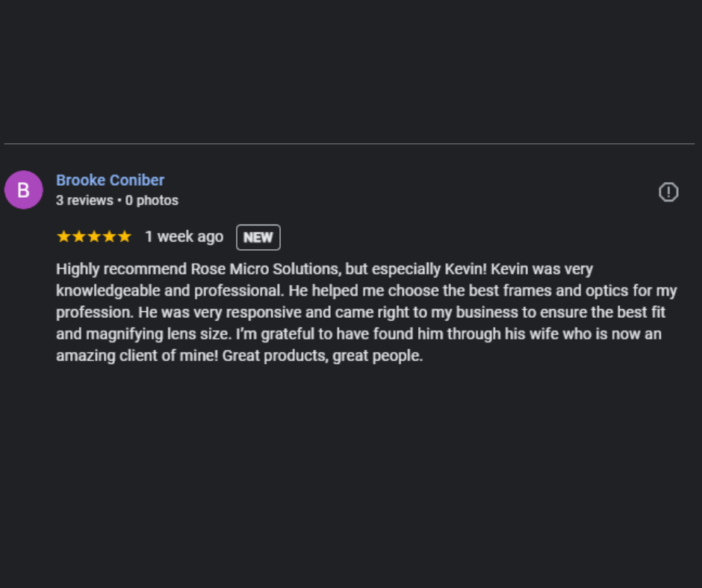Click the NEW badge
Screen dimensions: 702x588
[x=258, y=237]
